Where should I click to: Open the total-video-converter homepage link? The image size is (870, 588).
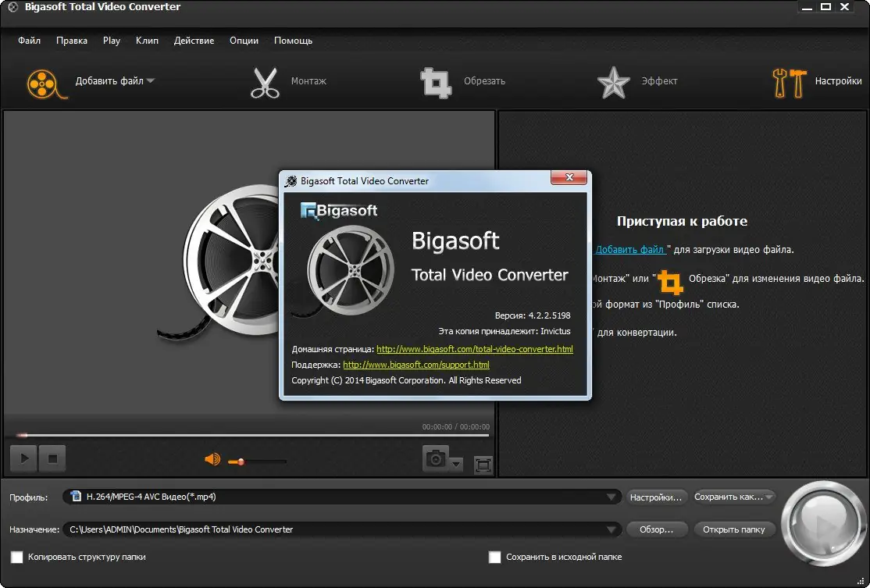click(x=474, y=349)
